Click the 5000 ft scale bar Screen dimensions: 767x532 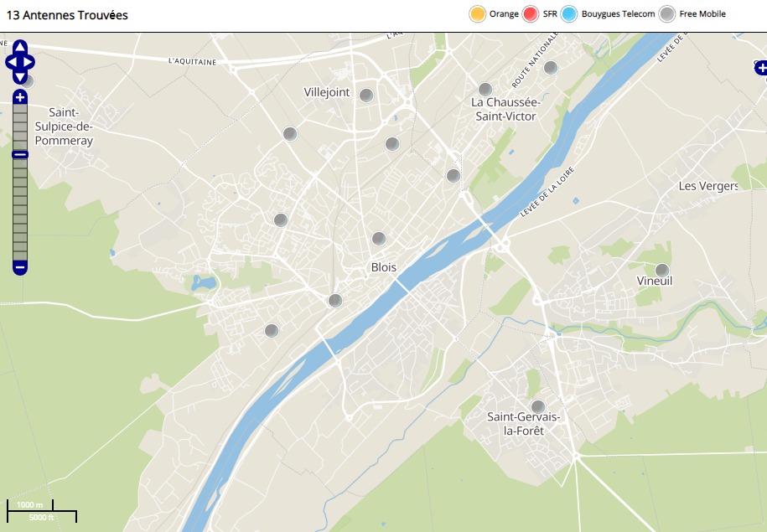click(x=42, y=517)
